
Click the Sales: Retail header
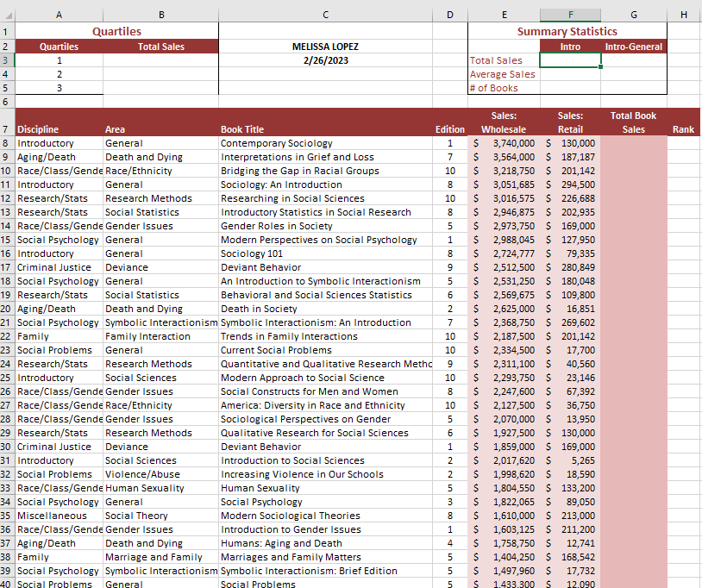tap(570, 122)
